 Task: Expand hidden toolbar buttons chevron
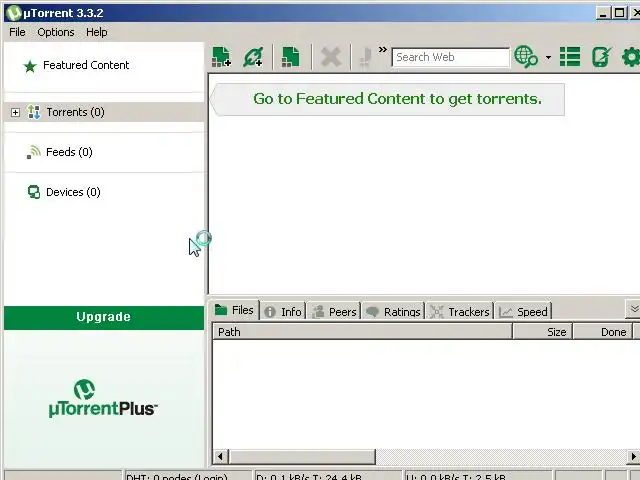(x=382, y=49)
